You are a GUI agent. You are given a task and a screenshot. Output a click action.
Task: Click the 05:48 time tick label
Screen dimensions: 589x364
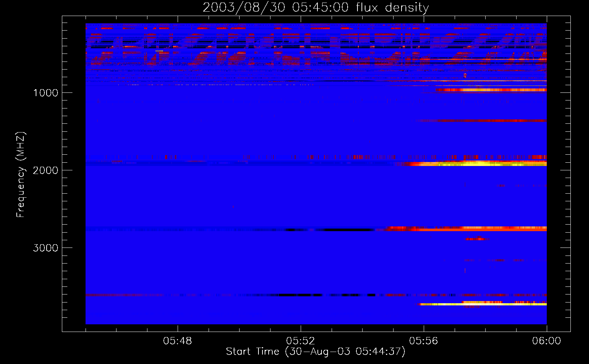177,341
